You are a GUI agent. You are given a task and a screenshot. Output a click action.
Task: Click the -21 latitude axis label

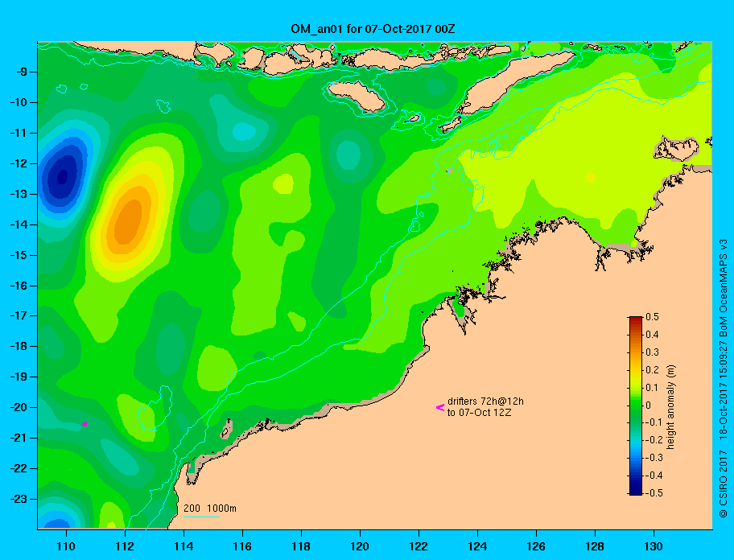pyautogui.click(x=19, y=438)
